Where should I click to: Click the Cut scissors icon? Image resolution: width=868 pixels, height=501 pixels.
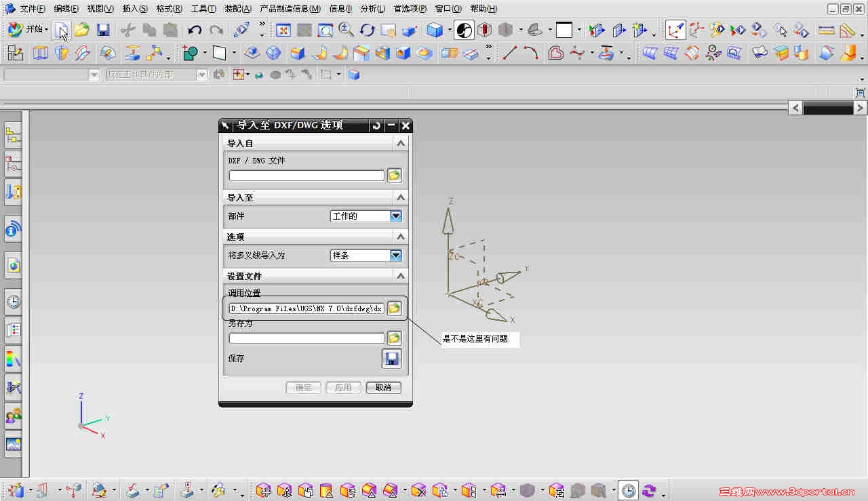point(128,30)
